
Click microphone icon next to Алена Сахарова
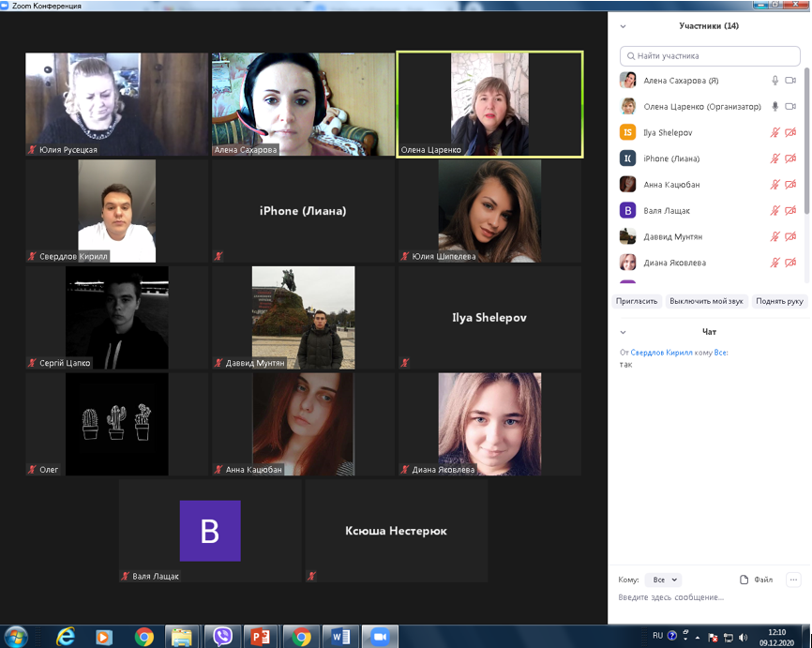coord(775,81)
